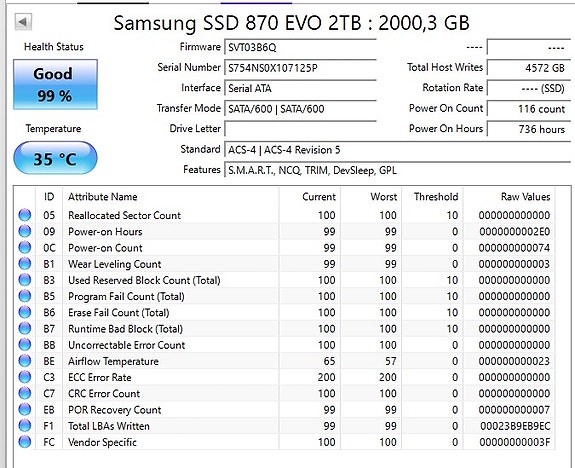Click the Firmware field SVT03B6Q
The height and width of the screenshot is (468, 575).
pyautogui.click(x=300, y=47)
